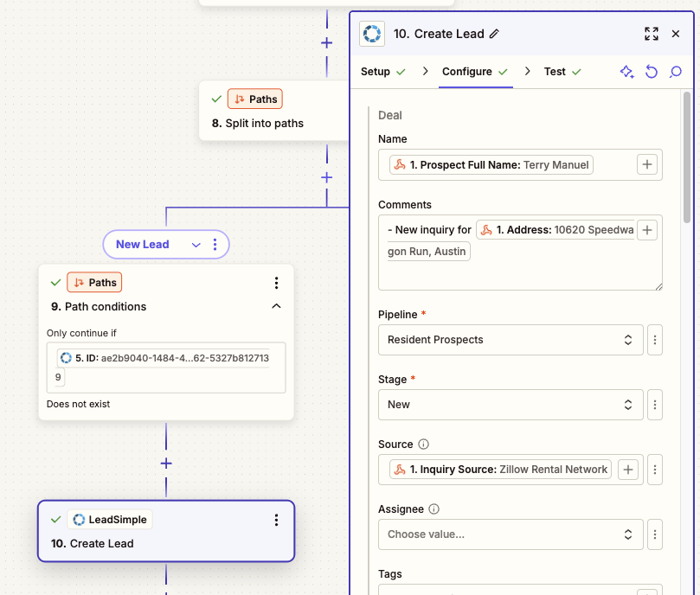This screenshot has width=700, height=595.
Task: Click the info icon beside Assignee label
Action: (x=434, y=509)
